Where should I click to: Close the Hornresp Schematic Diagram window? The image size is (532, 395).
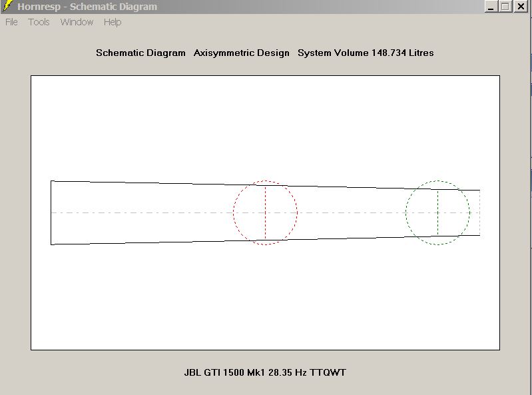click(521, 7)
